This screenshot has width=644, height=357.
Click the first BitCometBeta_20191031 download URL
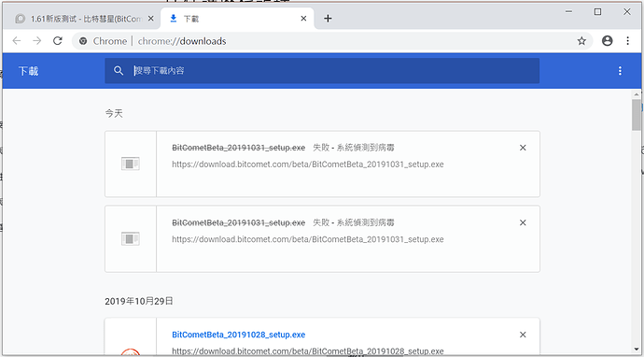point(308,164)
